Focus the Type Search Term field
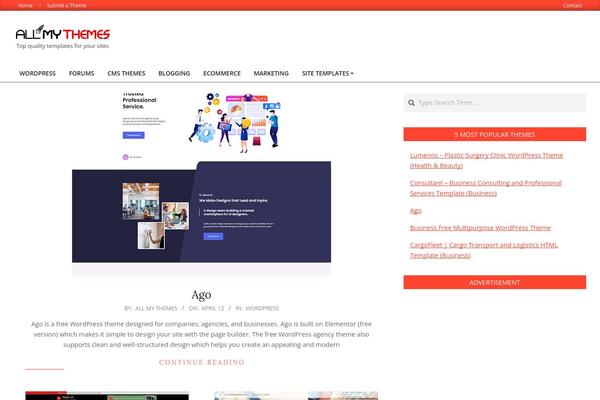This screenshot has width=600, height=400. tap(494, 103)
